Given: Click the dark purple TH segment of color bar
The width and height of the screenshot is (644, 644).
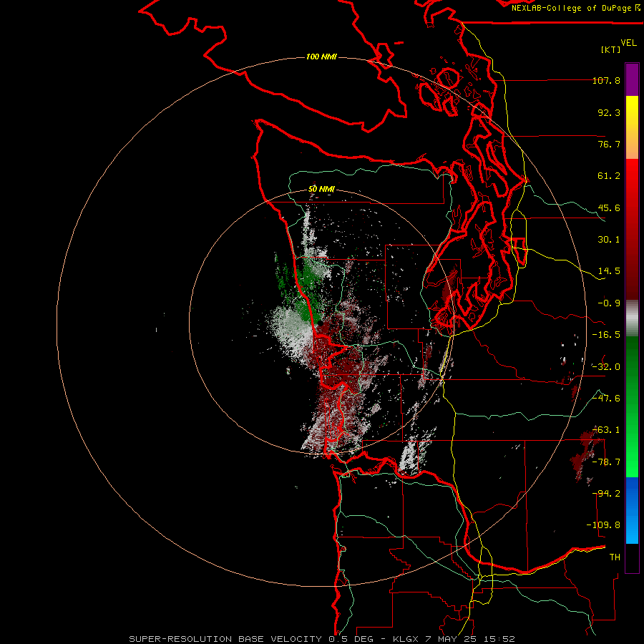Looking at the screenshot, I should click(632, 558).
